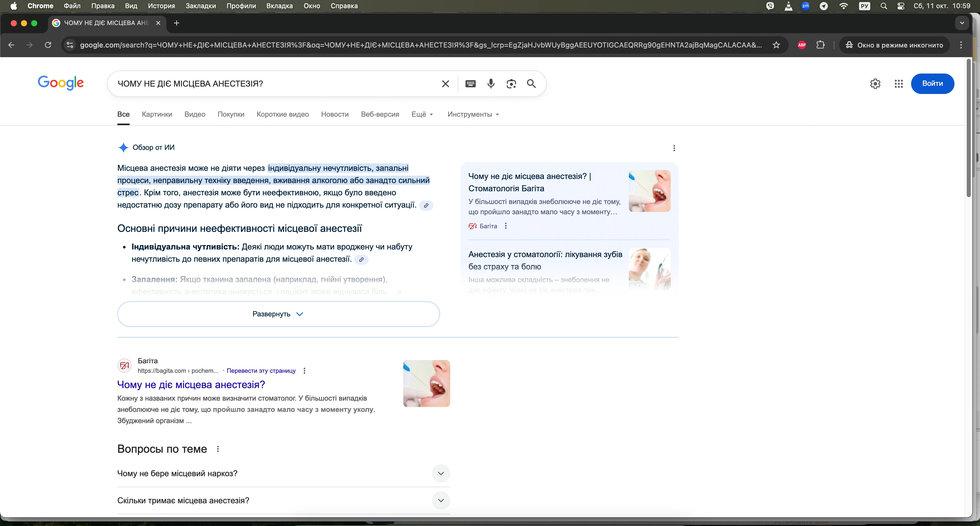Bookmark this page with star icon
This screenshot has height=526, width=980.
click(776, 45)
